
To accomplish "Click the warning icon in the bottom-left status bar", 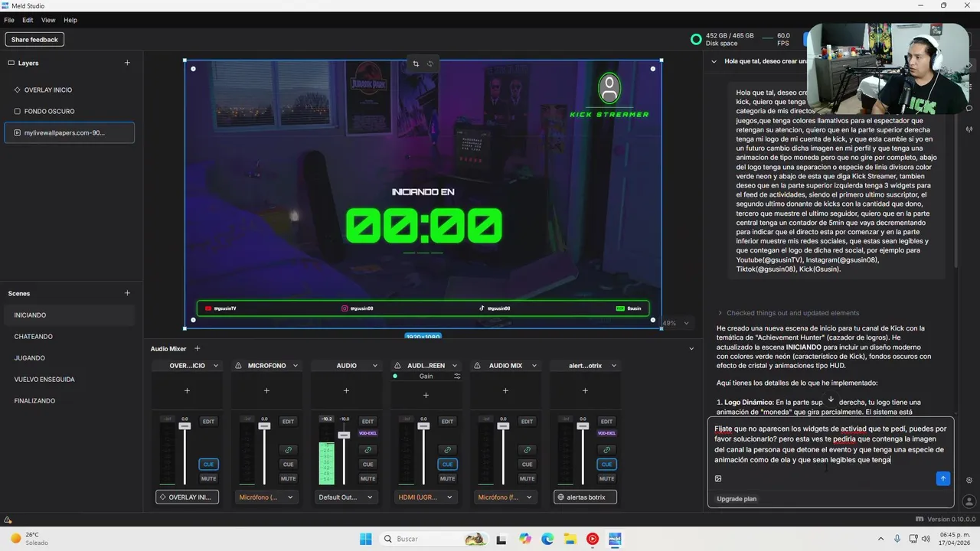I will click(x=8, y=520).
